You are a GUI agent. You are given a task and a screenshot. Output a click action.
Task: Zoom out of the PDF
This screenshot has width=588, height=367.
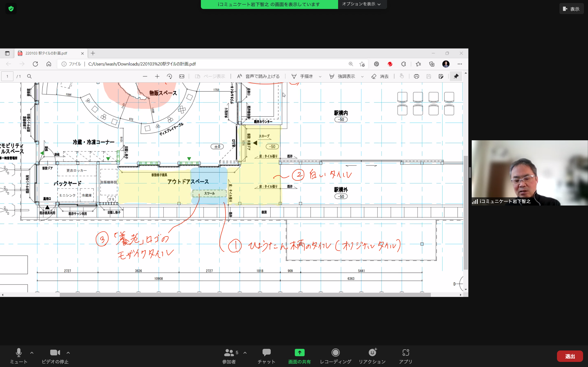tap(145, 76)
